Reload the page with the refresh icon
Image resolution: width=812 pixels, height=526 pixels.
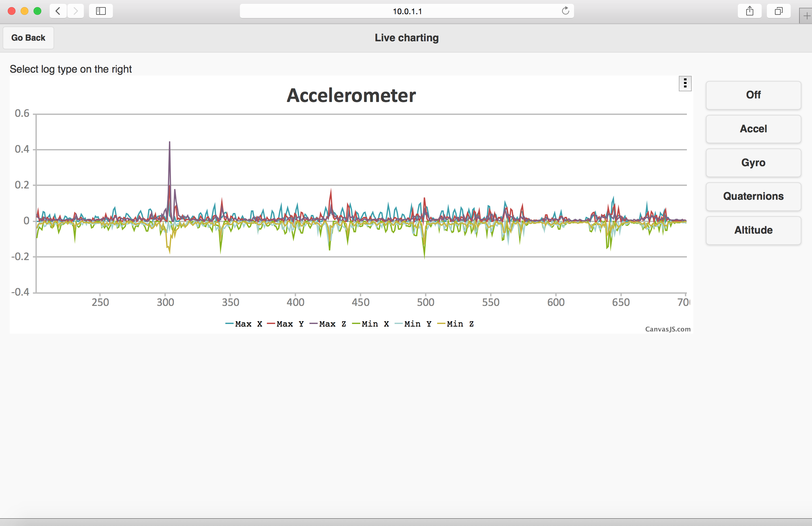click(565, 11)
